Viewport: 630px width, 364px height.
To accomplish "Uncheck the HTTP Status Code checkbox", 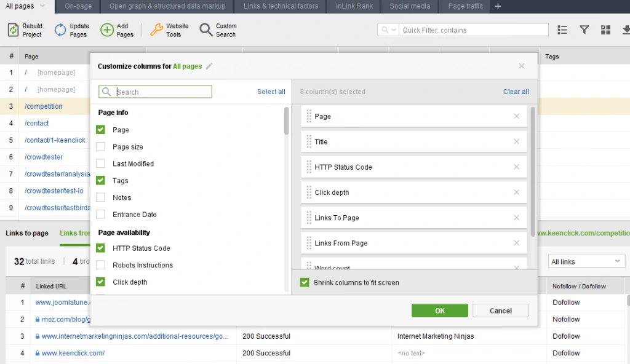I will [100, 248].
